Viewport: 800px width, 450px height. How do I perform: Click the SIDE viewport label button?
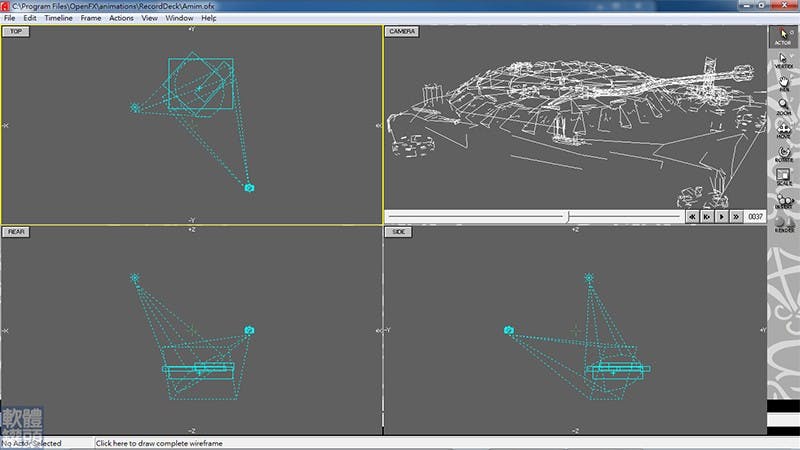(398, 232)
